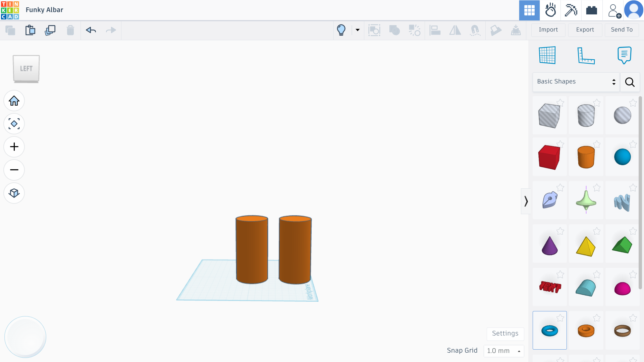This screenshot has width=644, height=362.
Task: Select the hole Box shape
Action: [549, 116]
